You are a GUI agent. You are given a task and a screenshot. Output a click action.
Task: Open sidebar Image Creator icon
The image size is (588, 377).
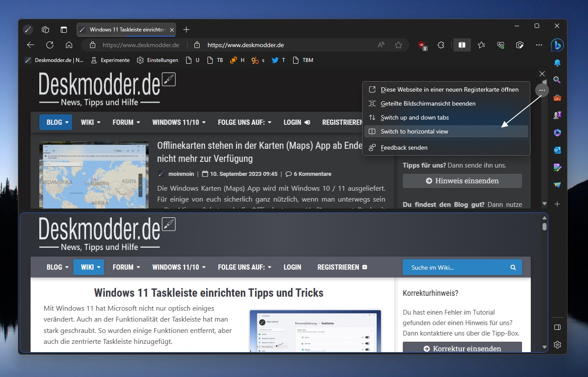(x=557, y=168)
